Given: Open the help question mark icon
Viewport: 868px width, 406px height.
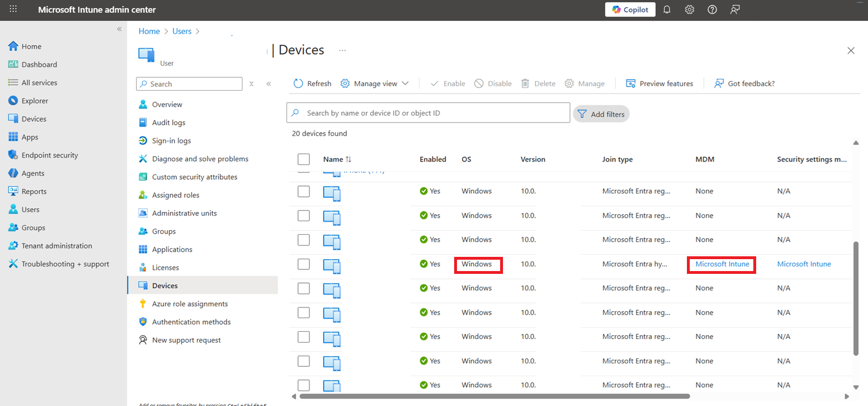Looking at the screenshot, I should coord(712,9).
